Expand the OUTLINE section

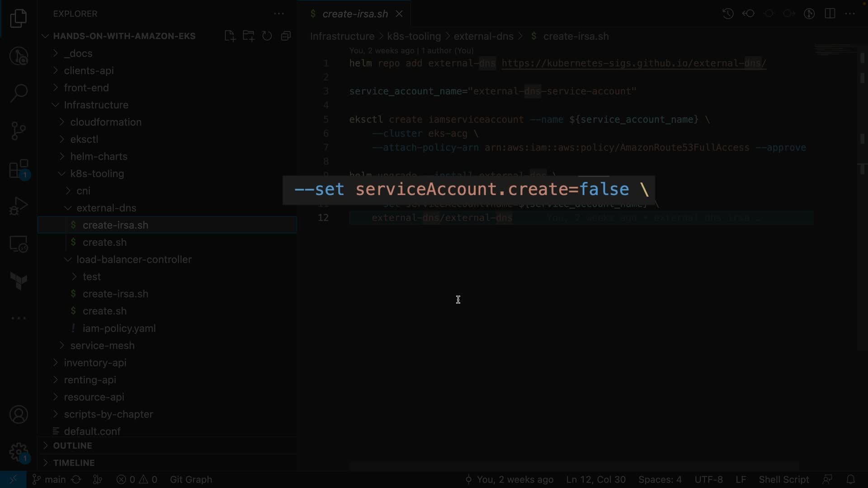tap(72, 446)
